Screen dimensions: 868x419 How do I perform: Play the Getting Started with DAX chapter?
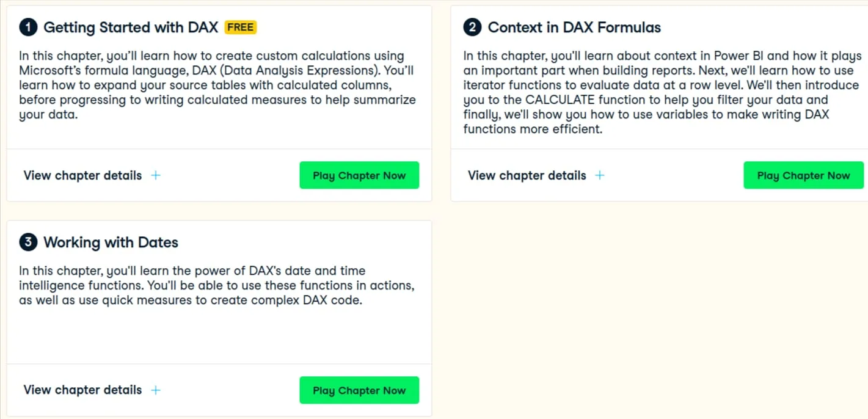click(x=359, y=175)
